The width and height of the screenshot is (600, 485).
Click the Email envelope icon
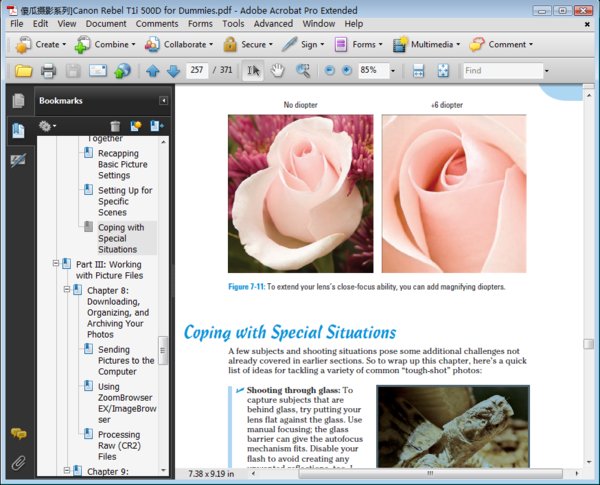pyautogui.click(x=98, y=70)
